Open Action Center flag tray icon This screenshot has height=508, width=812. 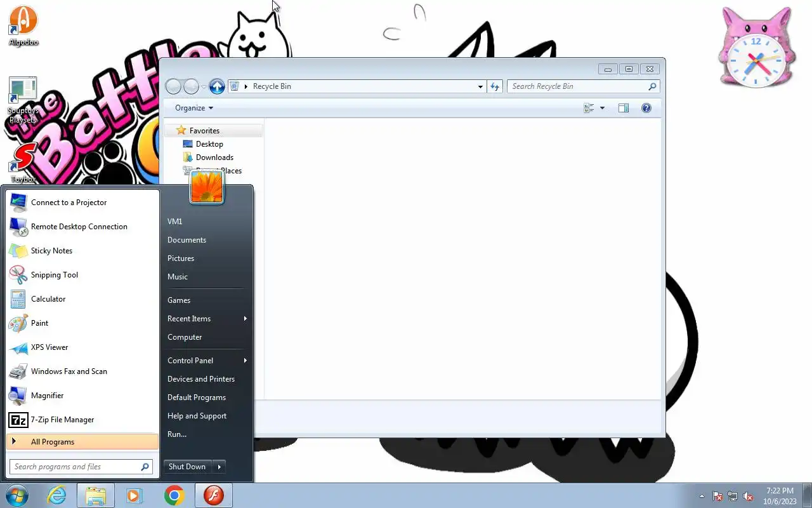(717, 496)
